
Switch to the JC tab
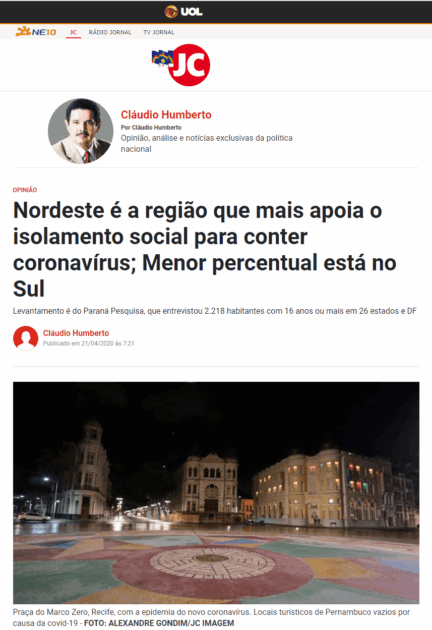pyautogui.click(x=73, y=32)
